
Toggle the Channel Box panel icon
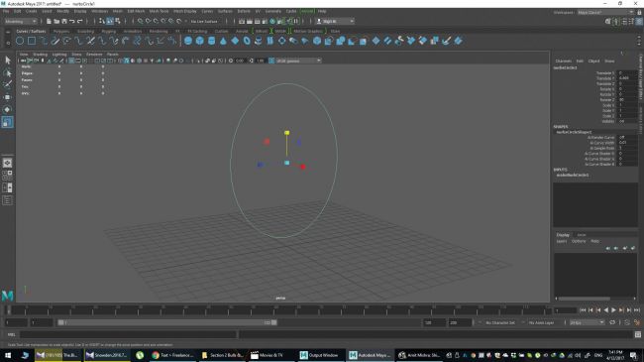click(x=639, y=22)
